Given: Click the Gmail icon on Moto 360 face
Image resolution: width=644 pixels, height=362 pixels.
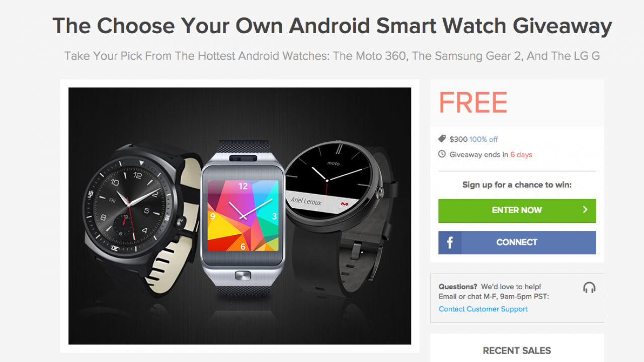Looking at the screenshot, I should (345, 204).
